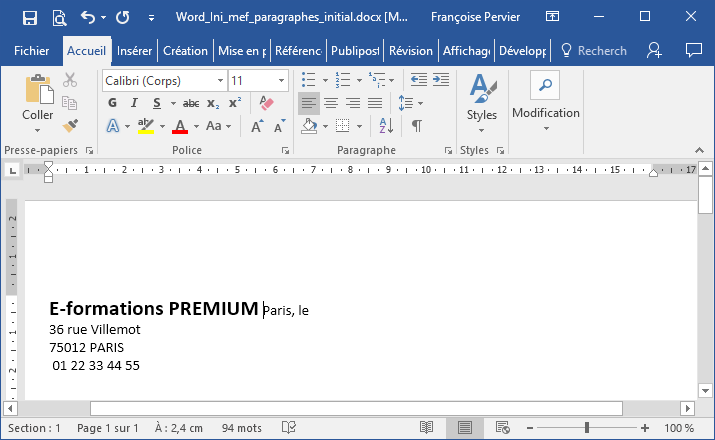Clear all formatting with the eraser icon
This screenshot has width=715, height=440.
click(x=266, y=103)
